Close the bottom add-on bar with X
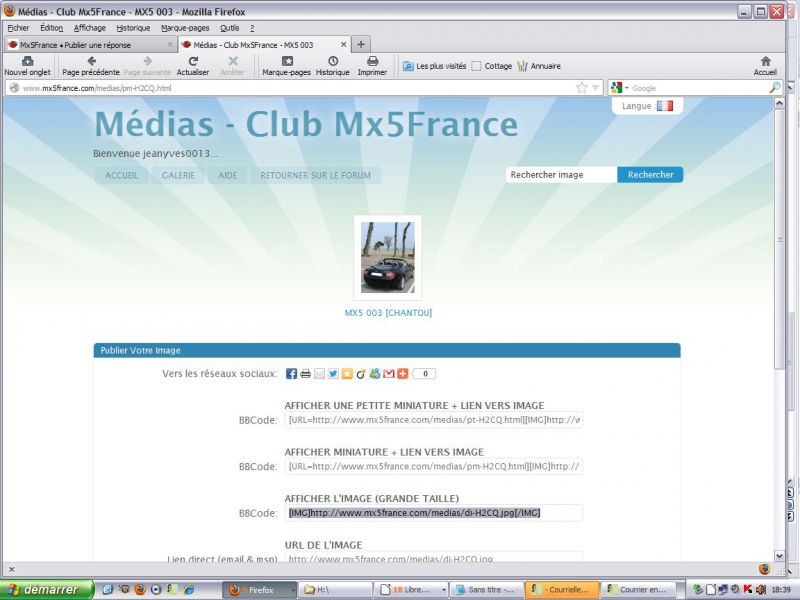The image size is (800, 600). point(12,569)
